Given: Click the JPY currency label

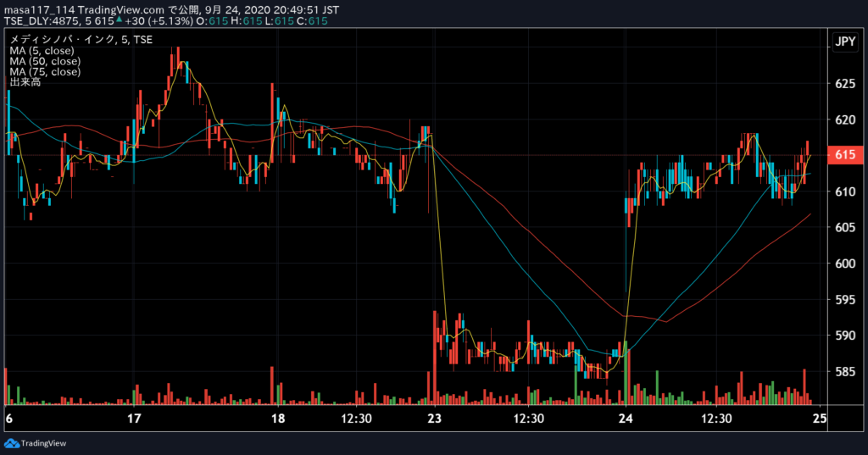Looking at the screenshot, I should coord(845,42).
